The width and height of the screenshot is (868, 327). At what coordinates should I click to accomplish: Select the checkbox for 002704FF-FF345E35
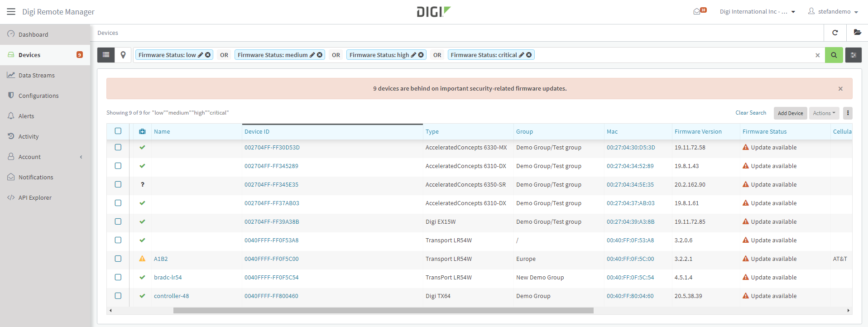(x=118, y=184)
